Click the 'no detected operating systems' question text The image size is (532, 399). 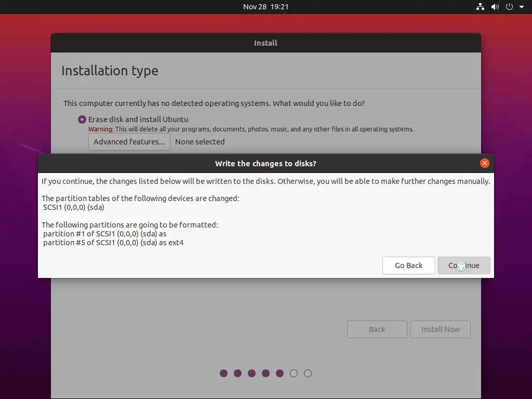(214, 103)
